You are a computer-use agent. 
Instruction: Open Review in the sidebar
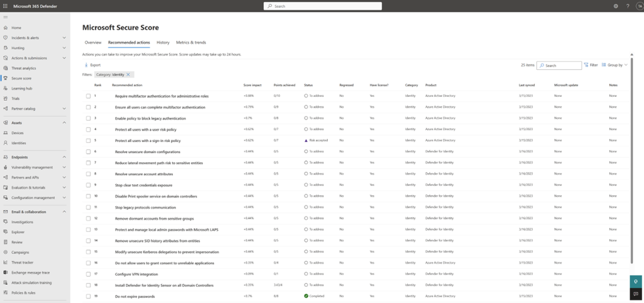[17, 242]
